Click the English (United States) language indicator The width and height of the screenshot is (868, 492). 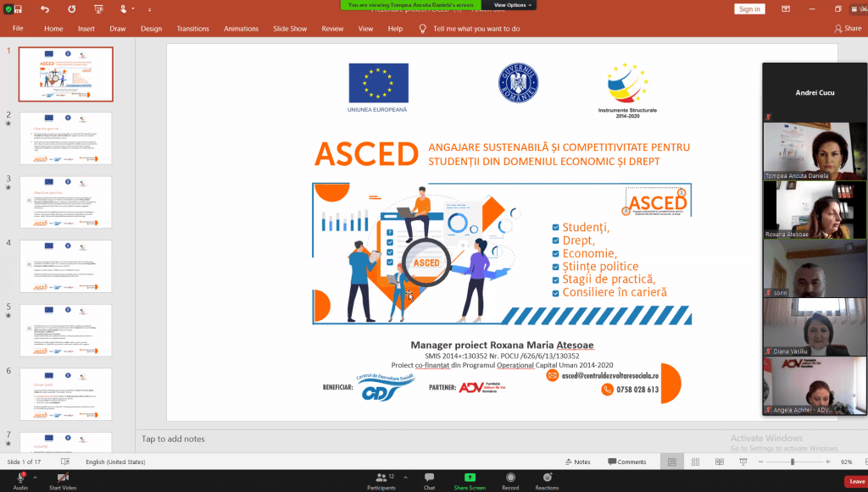pyautogui.click(x=115, y=462)
